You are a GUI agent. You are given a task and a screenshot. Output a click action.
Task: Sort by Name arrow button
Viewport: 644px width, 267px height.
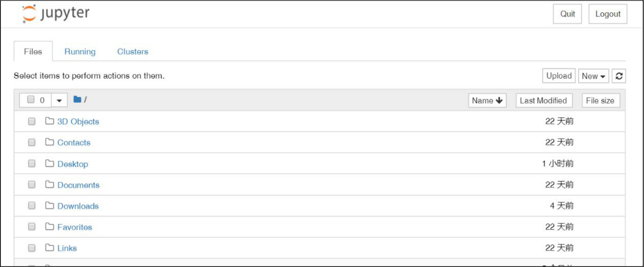(487, 100)
